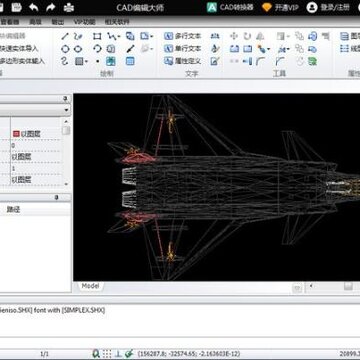Viewport: 360px width, 360px height.
Task: Click the VIP diamond icon
Action: click(267, 7)
